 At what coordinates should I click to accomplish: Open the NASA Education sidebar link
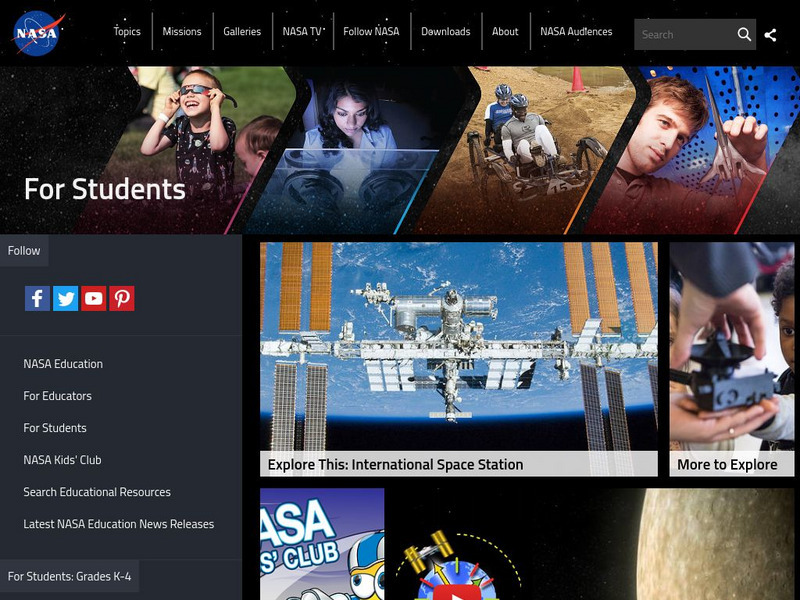63,364
